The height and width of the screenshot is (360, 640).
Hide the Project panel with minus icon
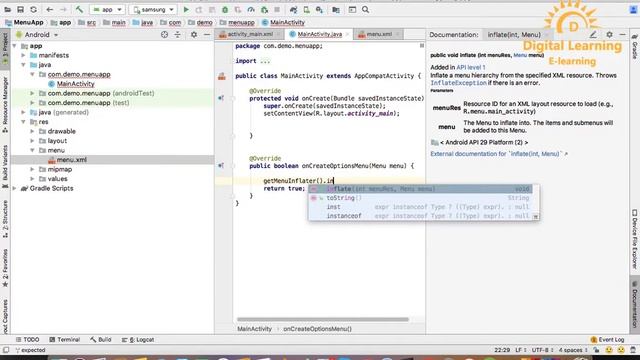click(x=207, y=35)
